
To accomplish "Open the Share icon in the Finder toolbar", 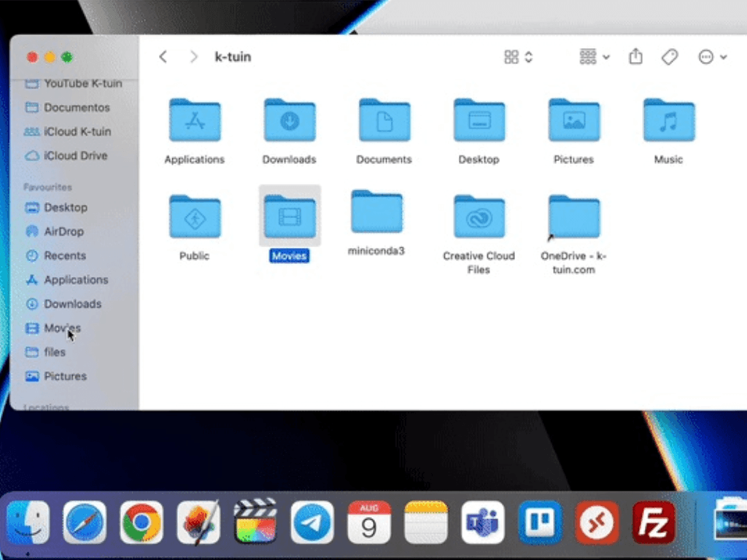I will click(x=635, y=56).
